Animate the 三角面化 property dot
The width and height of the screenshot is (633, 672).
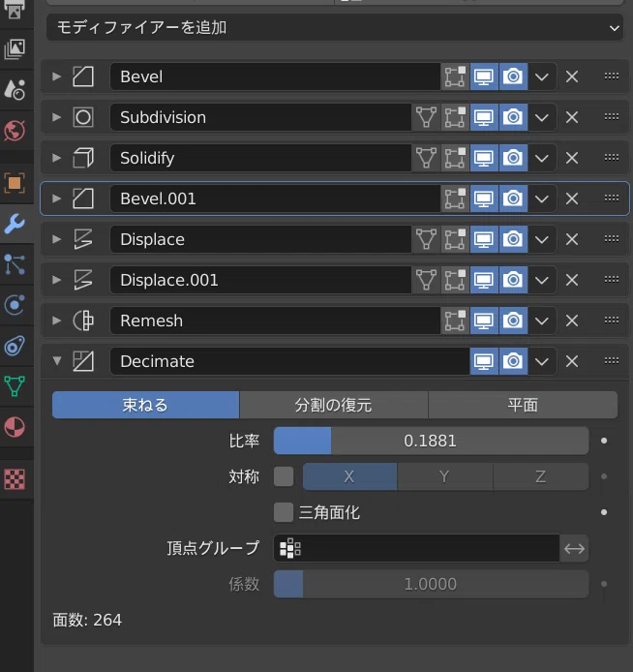tap(604, 512)
